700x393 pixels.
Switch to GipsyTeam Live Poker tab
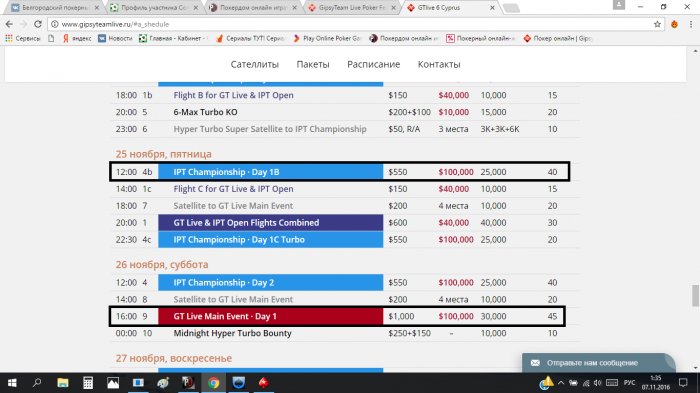[x=352, y=8]
